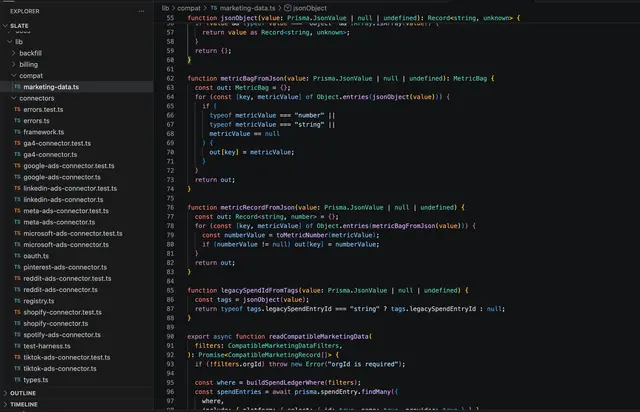Open microsoft-ads-connector.test.ts file
The height and width of the screenshot is (412, 640).
pyautogui.click(x=73, y=233)
